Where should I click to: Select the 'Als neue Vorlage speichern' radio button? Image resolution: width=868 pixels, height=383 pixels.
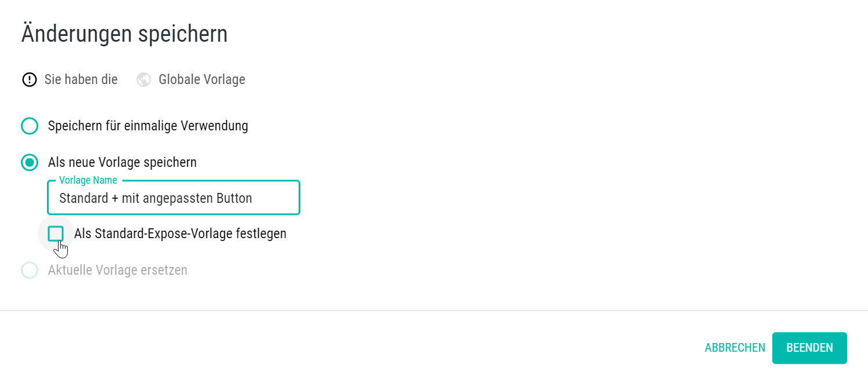click(x=30, y=162)
